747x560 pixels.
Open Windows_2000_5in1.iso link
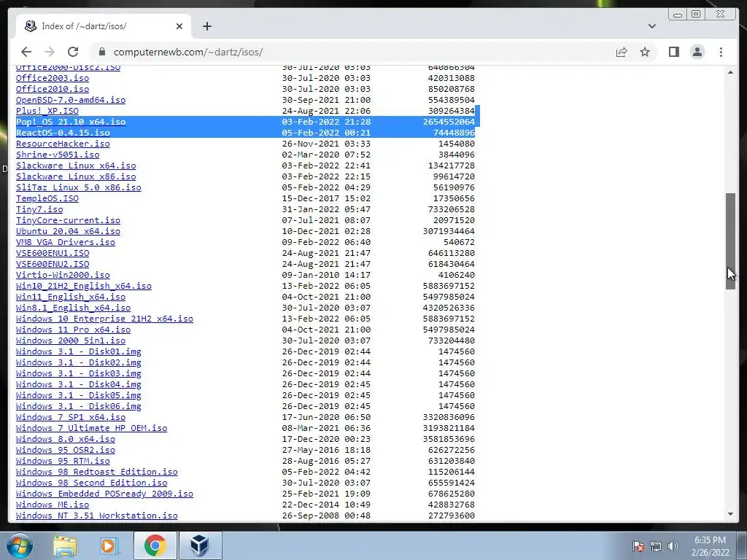coord(71,341)
